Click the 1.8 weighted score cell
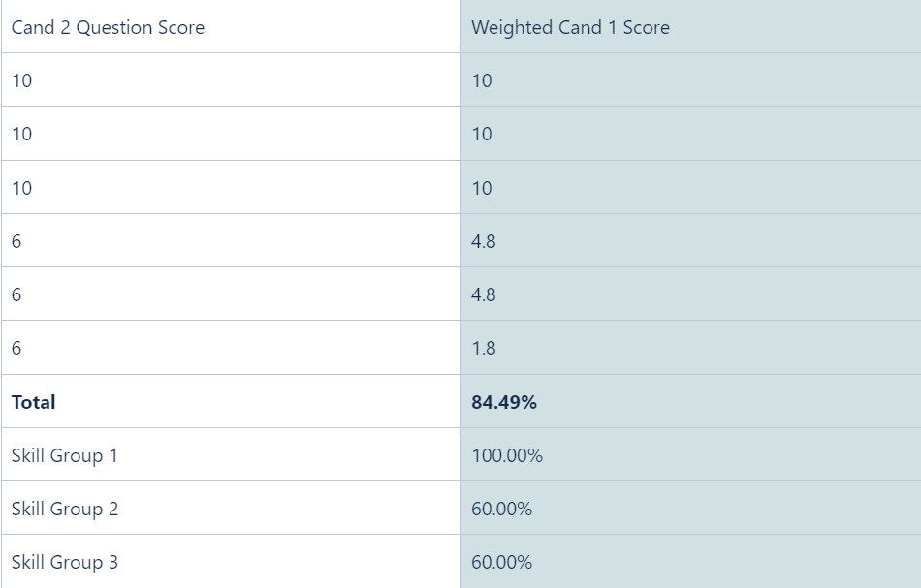921x588 pixels. coord(690,348)
